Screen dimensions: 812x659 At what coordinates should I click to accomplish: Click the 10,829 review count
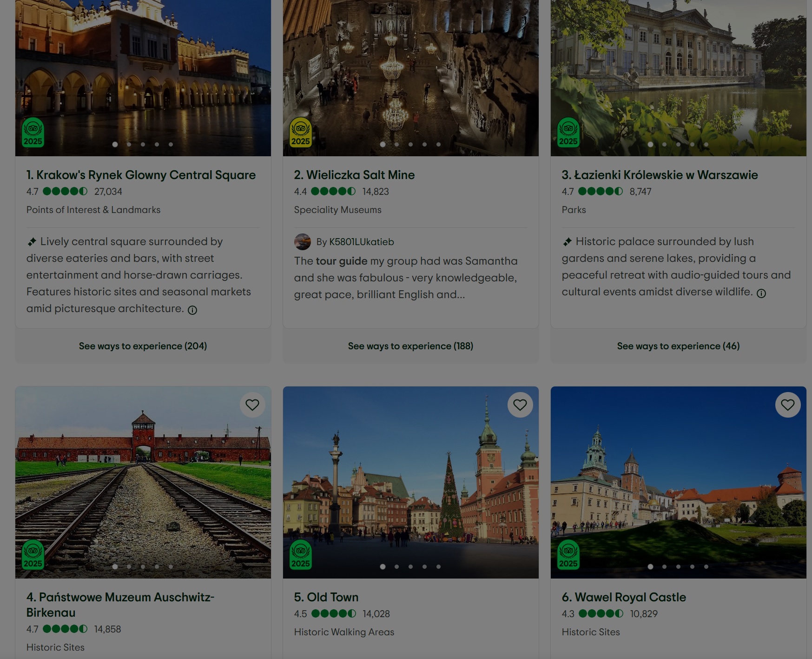(644, 614)
